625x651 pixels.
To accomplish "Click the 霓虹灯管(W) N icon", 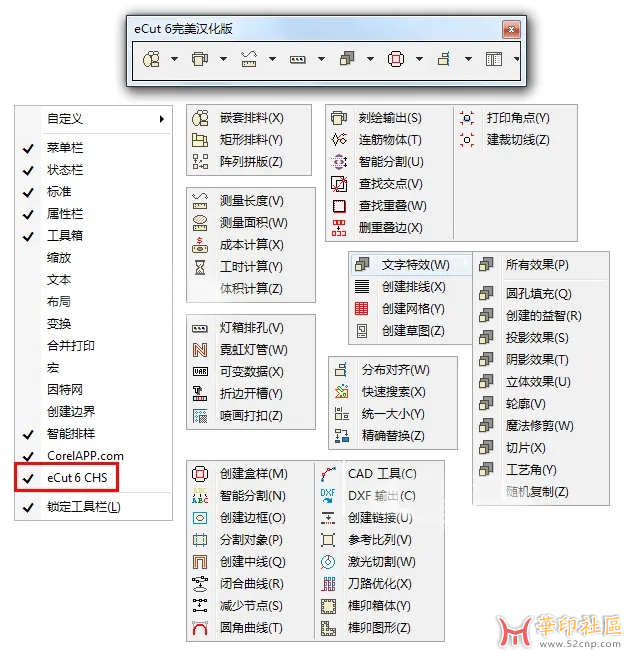I will [x=200, y=350].
